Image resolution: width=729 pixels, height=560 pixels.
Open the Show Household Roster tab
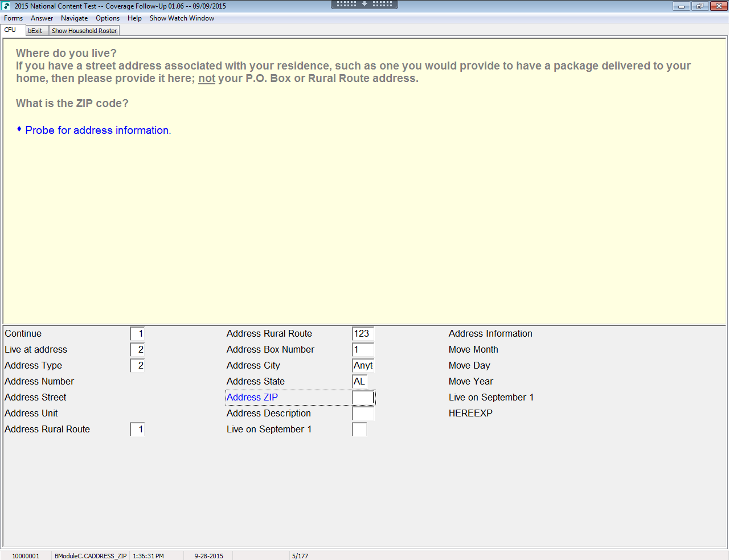tap(84, 31)
